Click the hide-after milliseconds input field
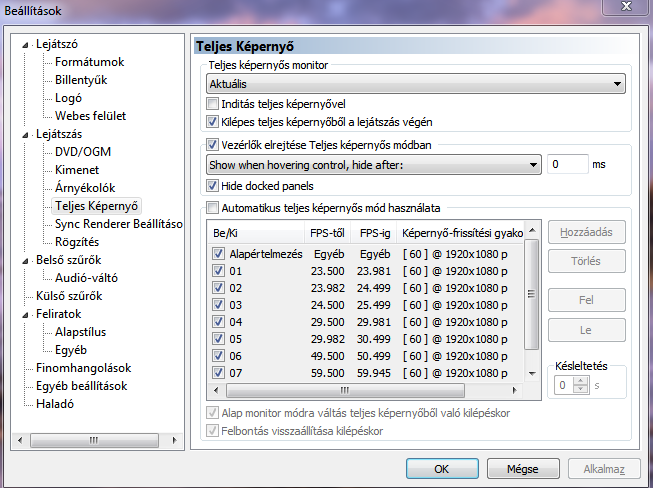The width and height of the screenshot is (653, 488). click(568, 164)
